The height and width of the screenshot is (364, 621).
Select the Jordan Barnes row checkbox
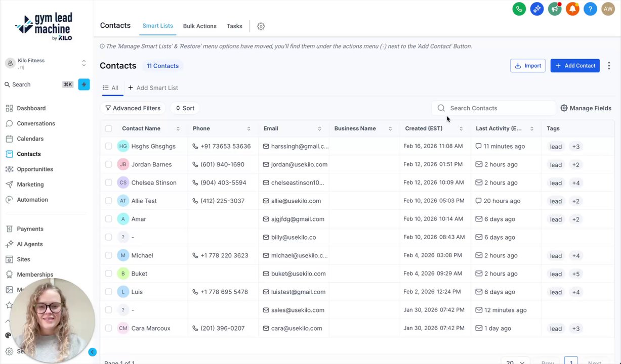click(108, 164)
